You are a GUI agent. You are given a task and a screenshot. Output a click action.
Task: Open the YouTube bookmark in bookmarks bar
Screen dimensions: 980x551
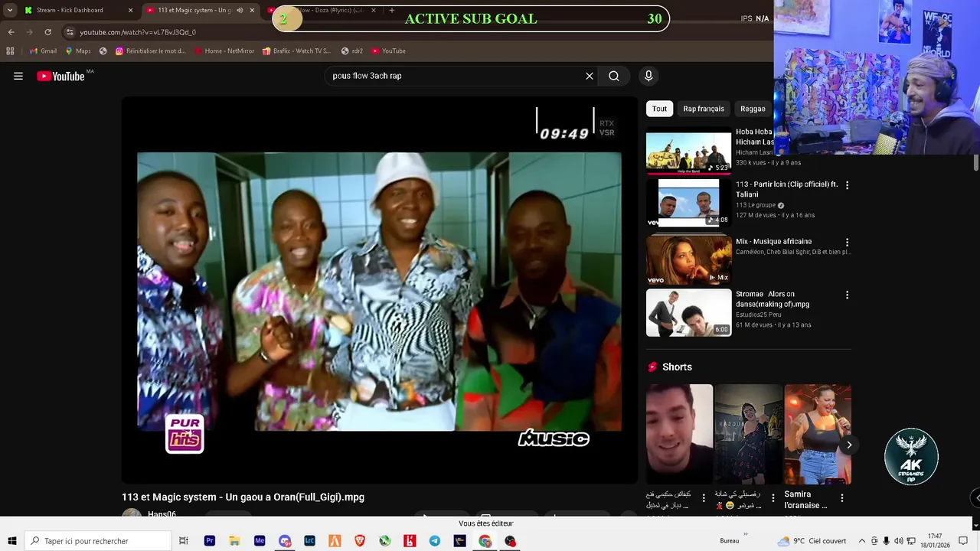[388, 51]
